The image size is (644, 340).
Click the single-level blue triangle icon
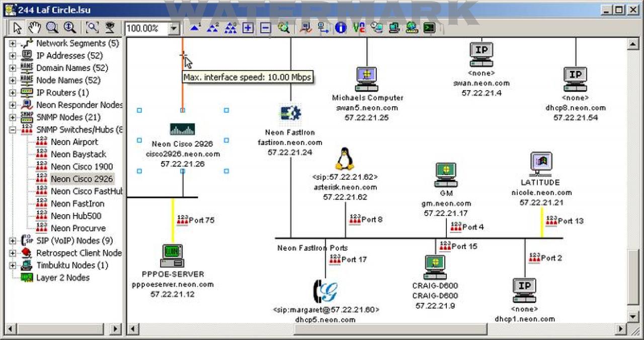pos(195,28)
